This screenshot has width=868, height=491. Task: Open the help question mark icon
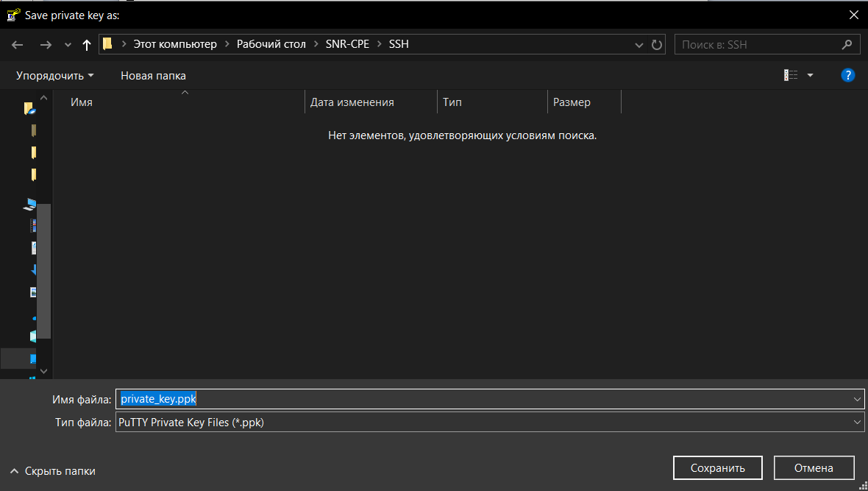[x=847, y=75]
